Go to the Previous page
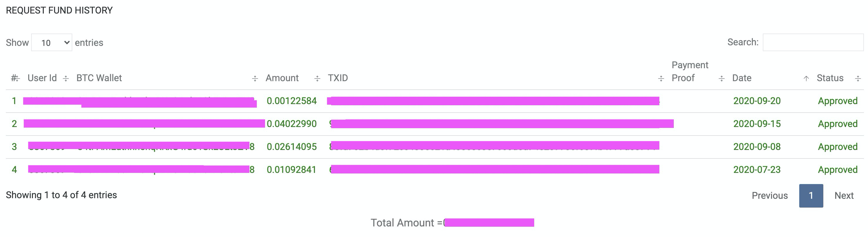Image resolution: width=868 pixels, height=237 pixels. pyautogui.click(x=770, y=196)
